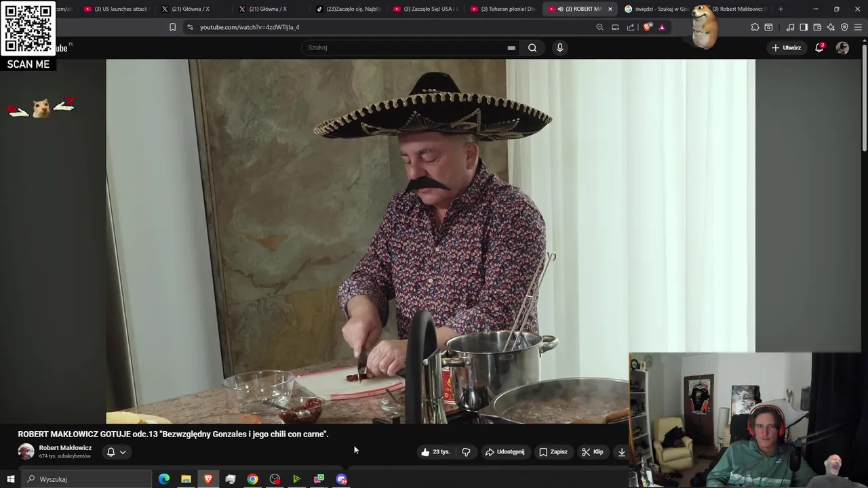Like the video with thumbs-up 23 tys.
The image size is (868, 488).
435,452
